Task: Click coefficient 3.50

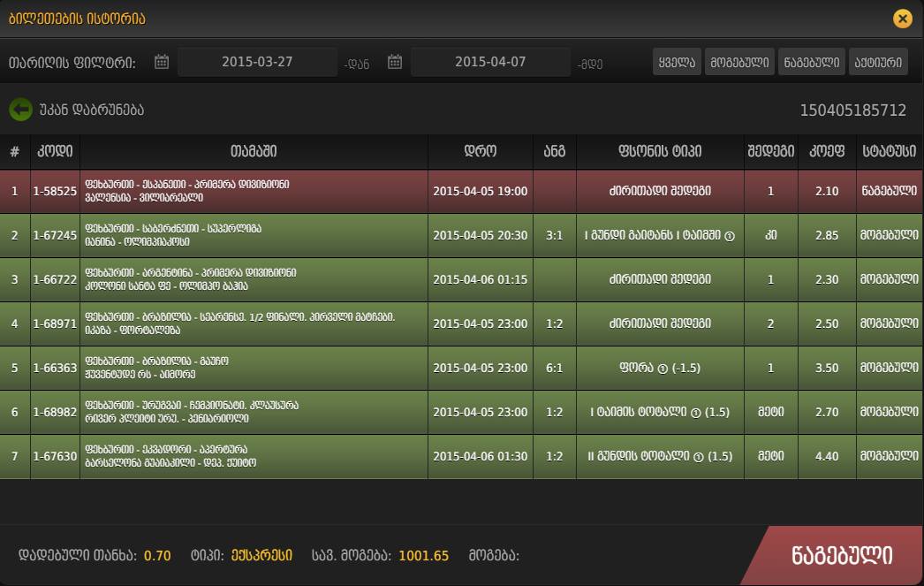Action: (827, 368)
